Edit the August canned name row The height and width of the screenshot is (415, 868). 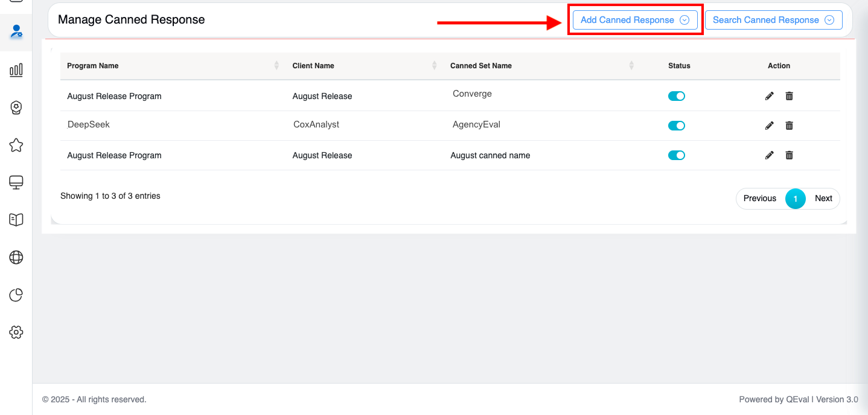(769, 155)
